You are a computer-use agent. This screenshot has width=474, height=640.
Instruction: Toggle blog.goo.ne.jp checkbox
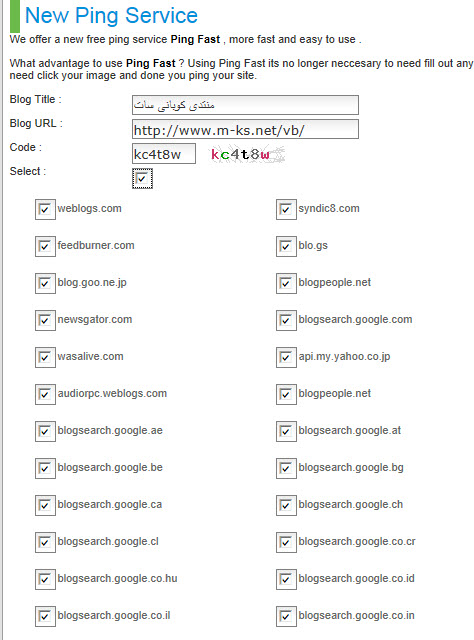45,283
